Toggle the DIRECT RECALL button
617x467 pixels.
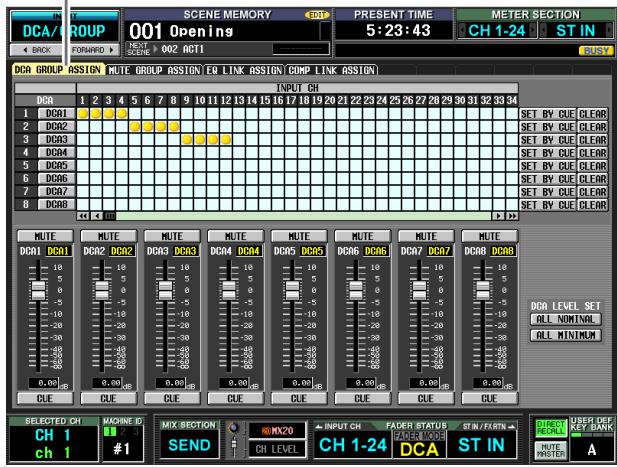pos(550,428)
